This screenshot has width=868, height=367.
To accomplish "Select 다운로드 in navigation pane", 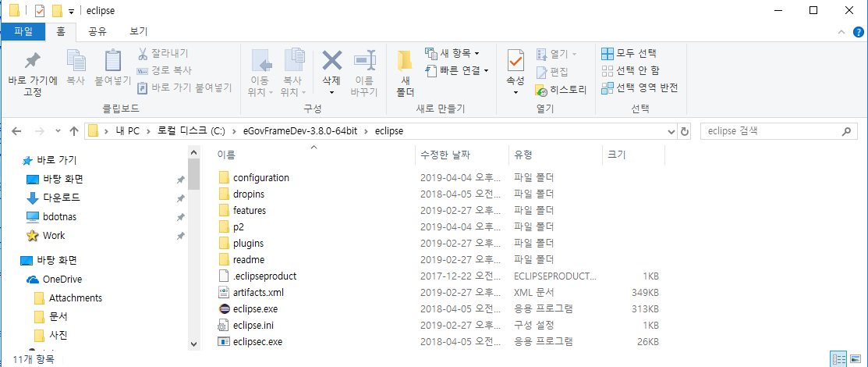I will 53,198.
